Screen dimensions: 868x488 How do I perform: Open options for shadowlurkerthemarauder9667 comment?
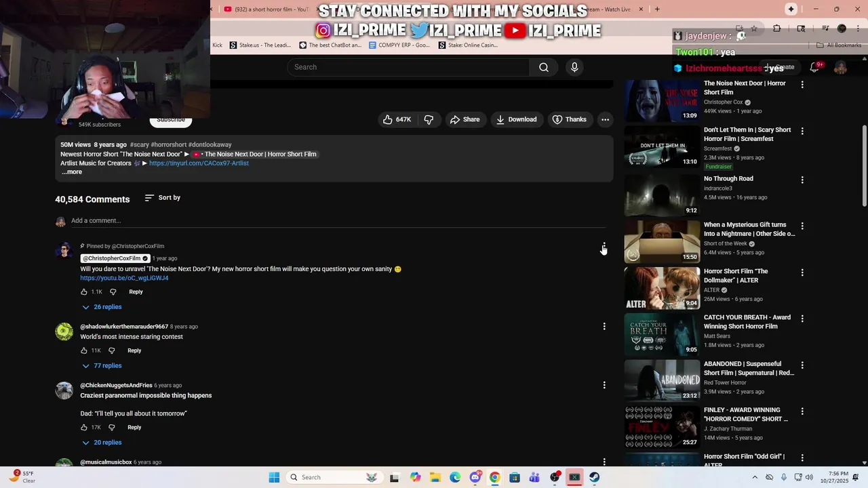[604, 326]
